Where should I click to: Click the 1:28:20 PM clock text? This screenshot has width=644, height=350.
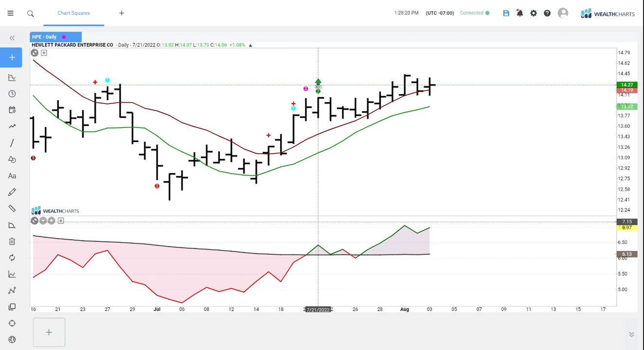(x=406, y=13)
